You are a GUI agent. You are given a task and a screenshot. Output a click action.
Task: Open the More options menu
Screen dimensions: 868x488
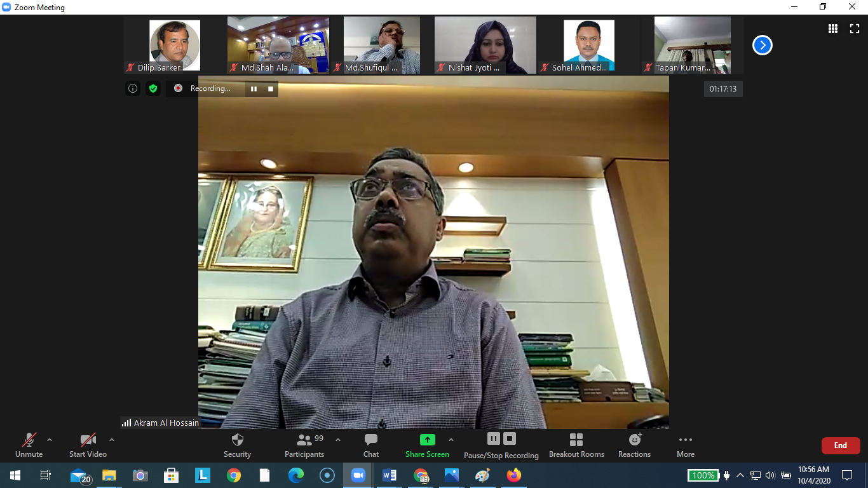686,445
